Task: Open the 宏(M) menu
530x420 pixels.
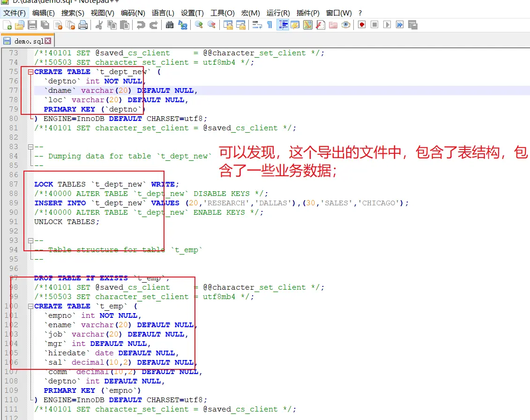Action: 250,13
